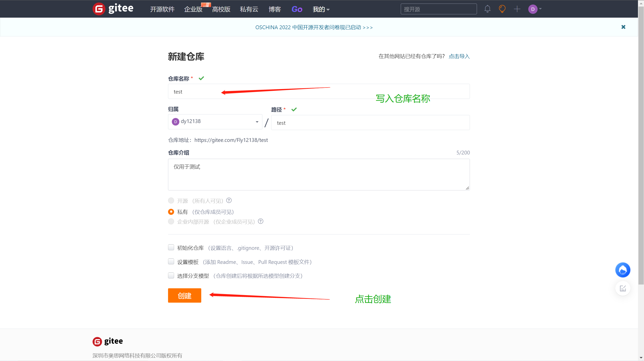Screen dimensions: 644x361
Task: Click help icon next to 开源 option
Action: 229,200
